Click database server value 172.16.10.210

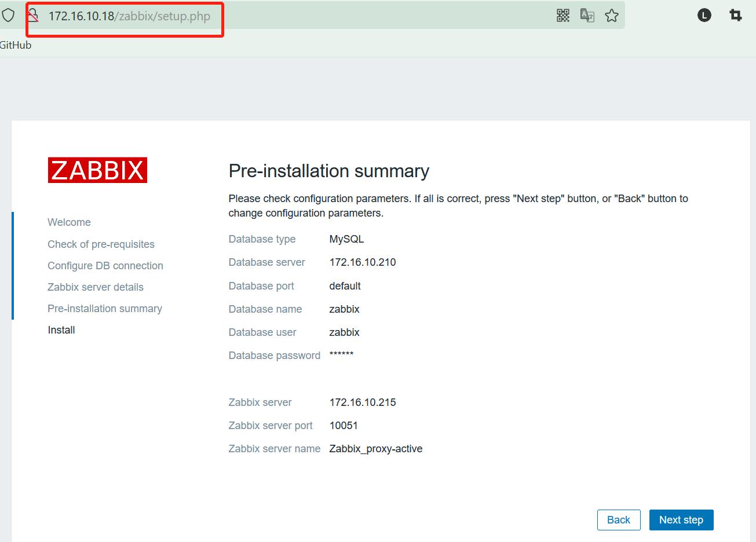(363, 262)
